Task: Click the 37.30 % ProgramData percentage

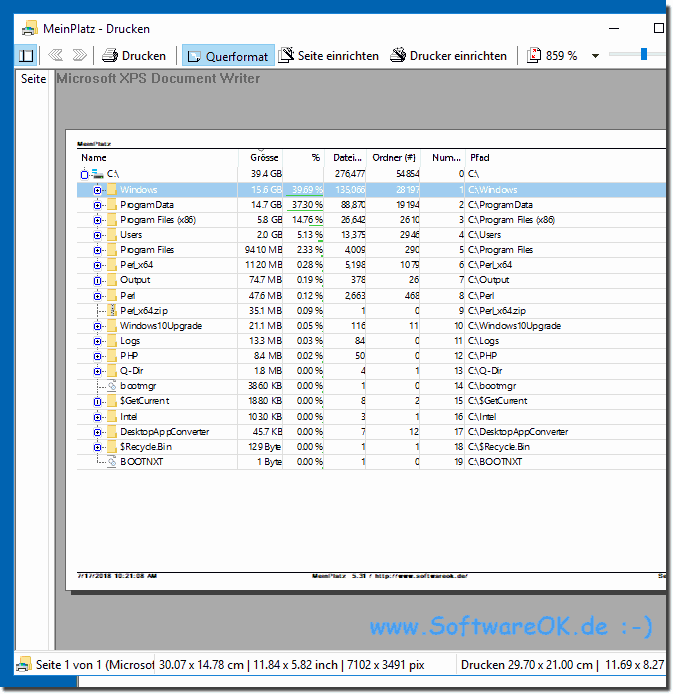Action: (x=307, y=205)
